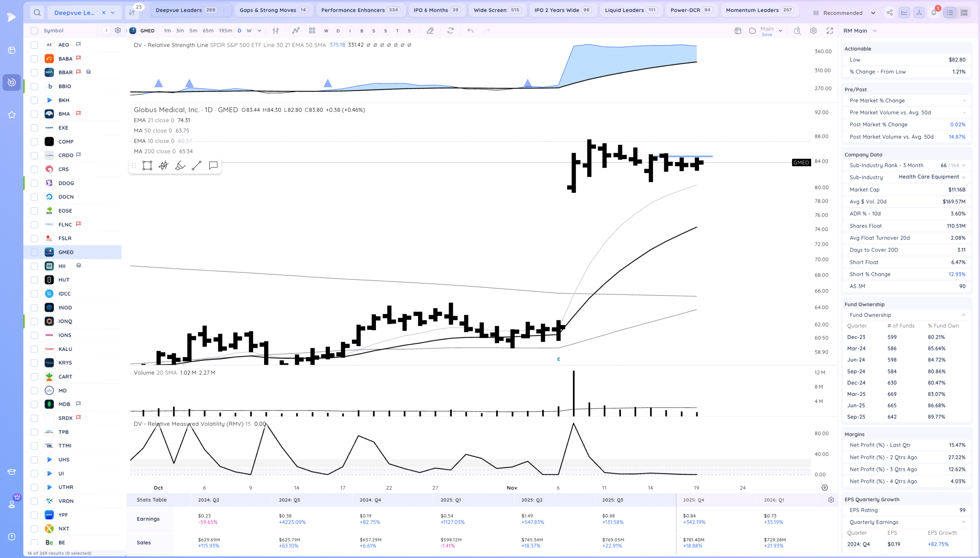Select the 65m timeframe button
This screenshot has width=980, height=558.
(208, 31)
